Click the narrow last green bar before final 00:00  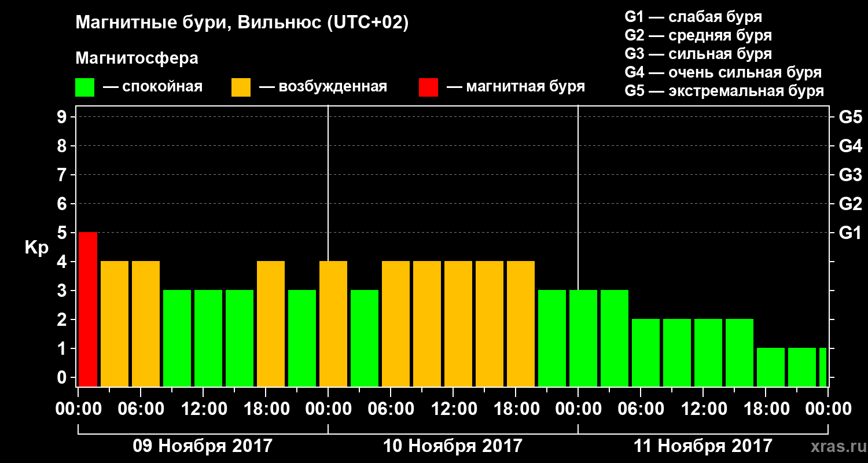coord(823,367)
